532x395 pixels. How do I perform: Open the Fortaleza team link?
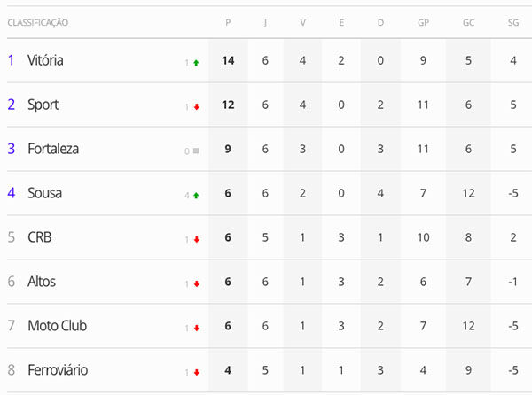[53, 149]
